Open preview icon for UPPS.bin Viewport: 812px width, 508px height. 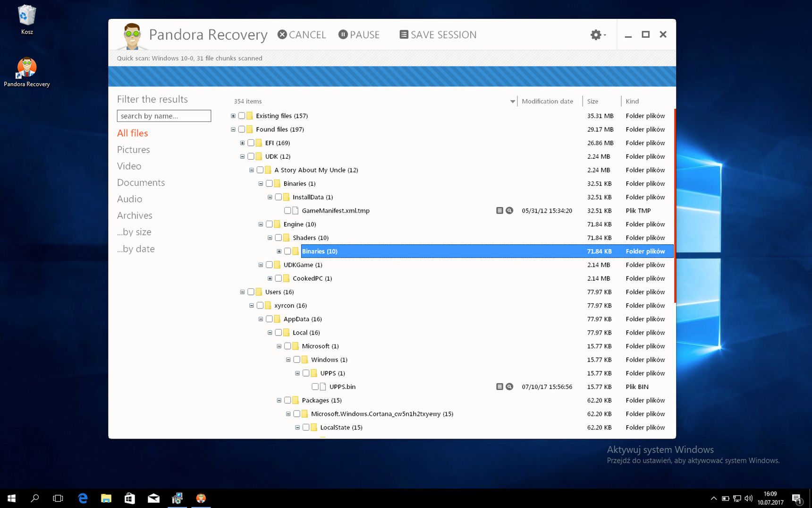(499, 387)
